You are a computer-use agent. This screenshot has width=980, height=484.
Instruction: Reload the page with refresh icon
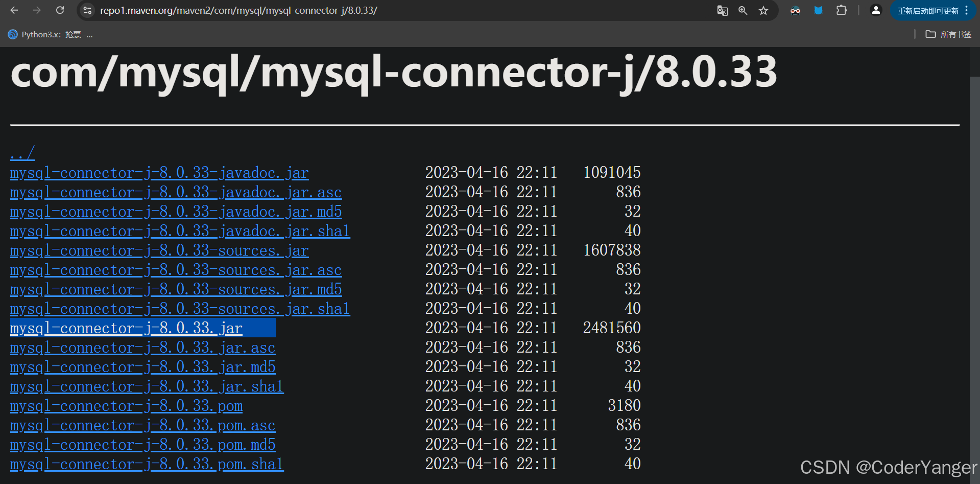[x=60, y=10]
